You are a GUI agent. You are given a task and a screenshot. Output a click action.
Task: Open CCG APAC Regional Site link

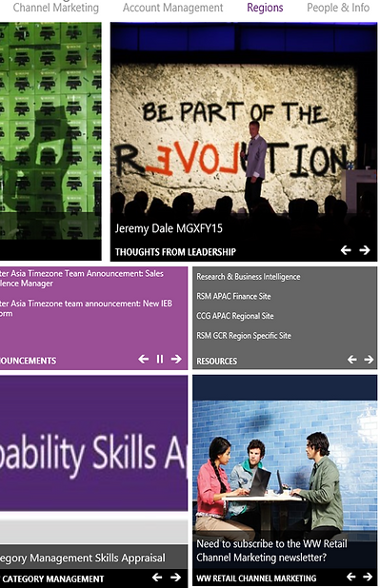pos(235,316)
